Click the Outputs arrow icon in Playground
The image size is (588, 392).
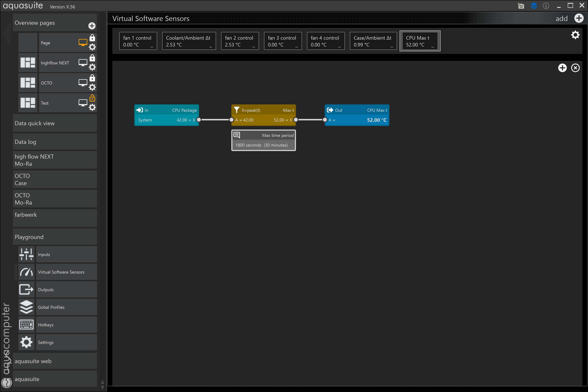26,290
